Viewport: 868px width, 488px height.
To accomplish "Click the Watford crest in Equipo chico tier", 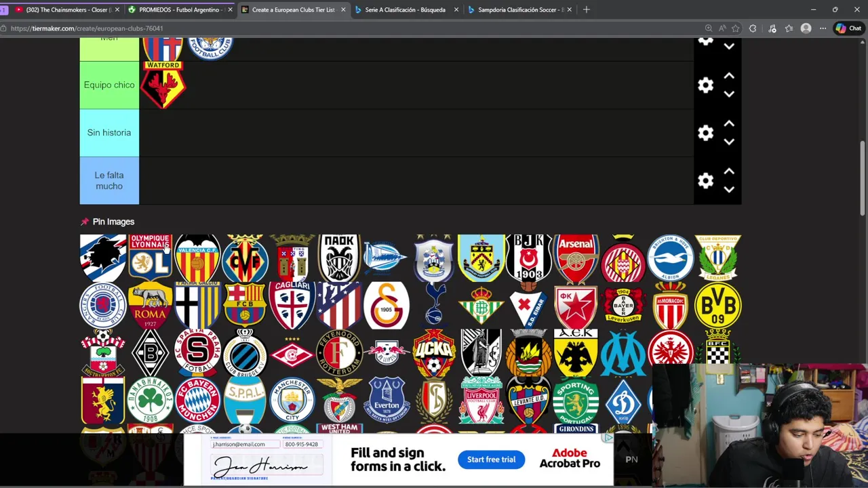I will pos(163,85).
